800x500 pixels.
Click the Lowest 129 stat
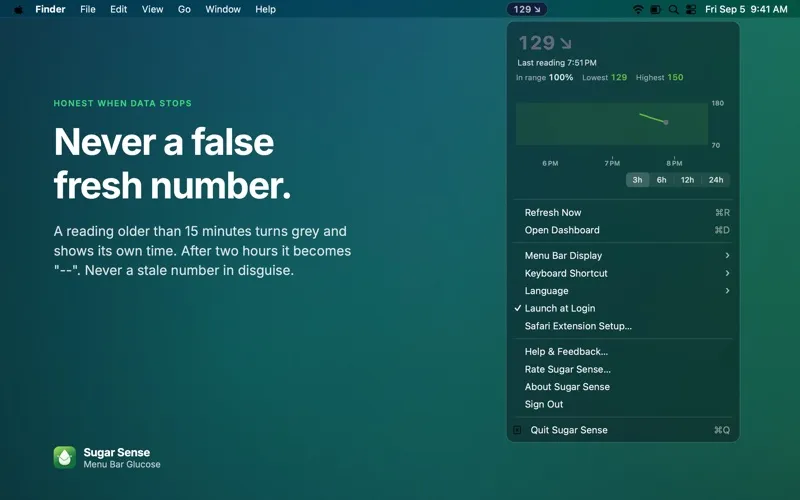pyautogui.click(x=605, y=78)
